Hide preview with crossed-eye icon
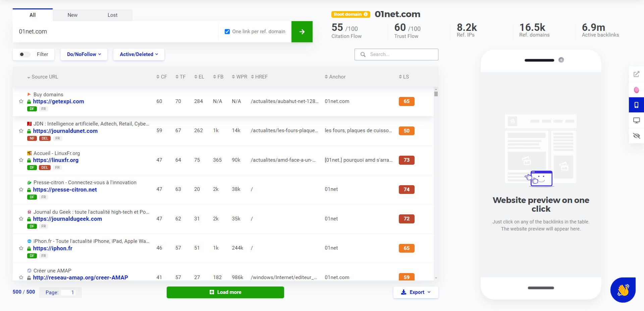 (636, 136)
